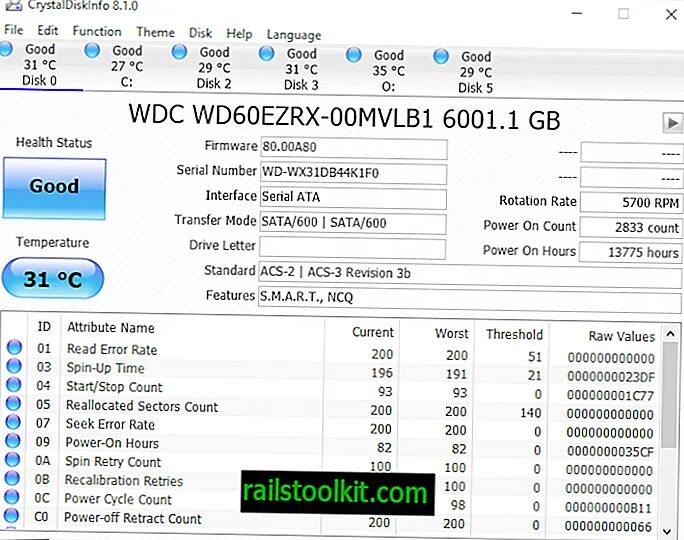Click the status orb for Spin-Up Time
The height and width of the screenshot is (540, 684).
[x=14, y=366]
